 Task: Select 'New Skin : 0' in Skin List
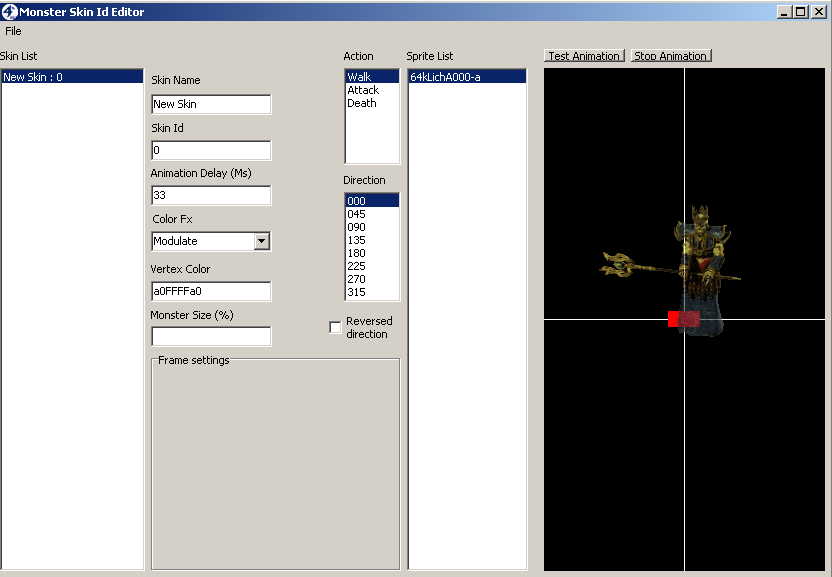tap(72, 77)
